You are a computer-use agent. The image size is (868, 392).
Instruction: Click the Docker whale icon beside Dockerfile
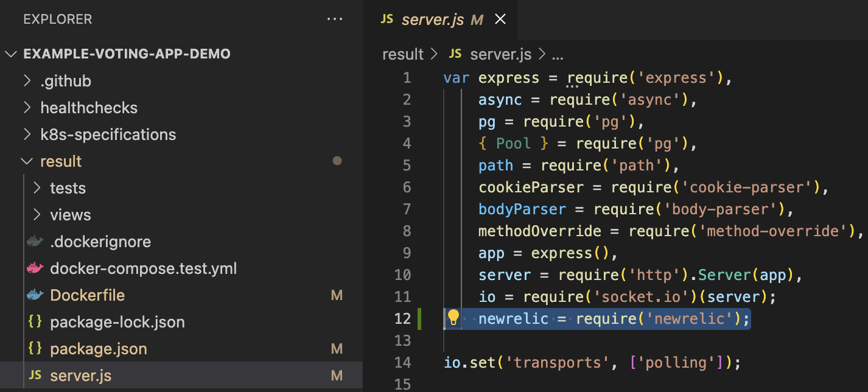point(35,295)
